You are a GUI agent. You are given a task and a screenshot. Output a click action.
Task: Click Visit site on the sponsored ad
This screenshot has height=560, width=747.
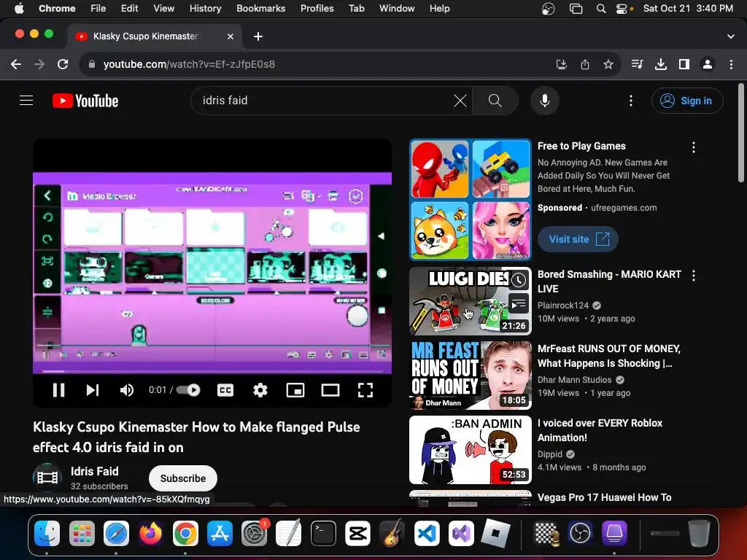click(x=578, y=239)
